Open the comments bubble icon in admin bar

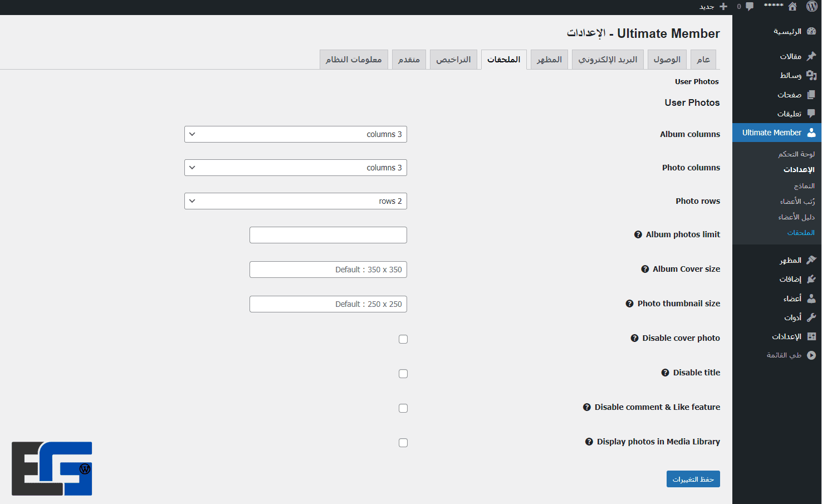tap(750, 7)
